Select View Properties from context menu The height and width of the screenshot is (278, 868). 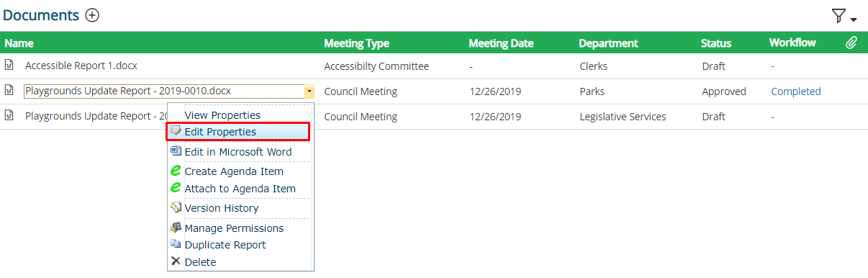[222, 115]
